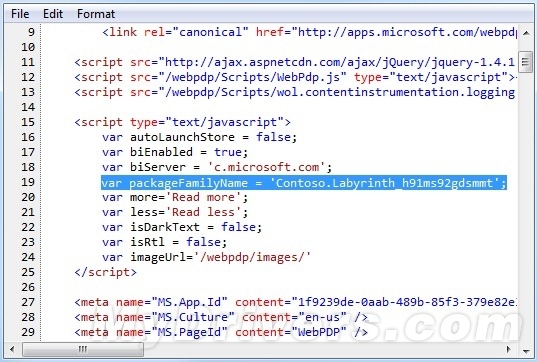Click the MS.Culture meta tag line
Image resolution: width=537 pixels, height=362 pixels.
click(221, 317)
